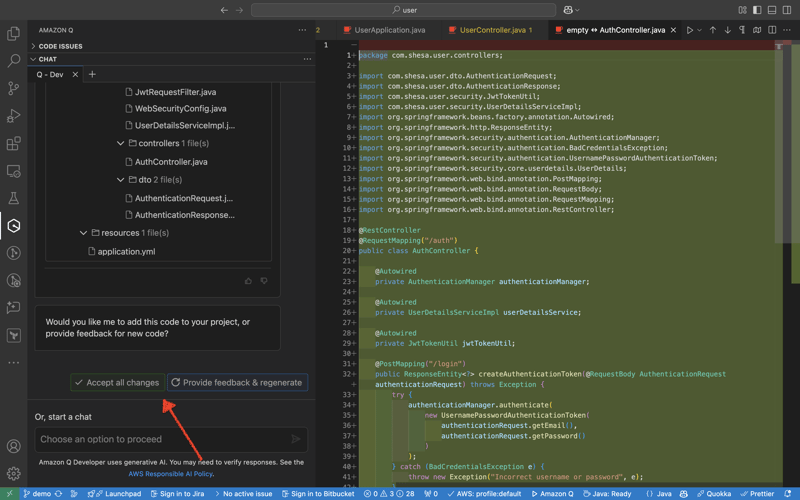Viewport: 800px width, 500px height.
Task: Switch to the UserController.java tab
Action: click(495, 30)
